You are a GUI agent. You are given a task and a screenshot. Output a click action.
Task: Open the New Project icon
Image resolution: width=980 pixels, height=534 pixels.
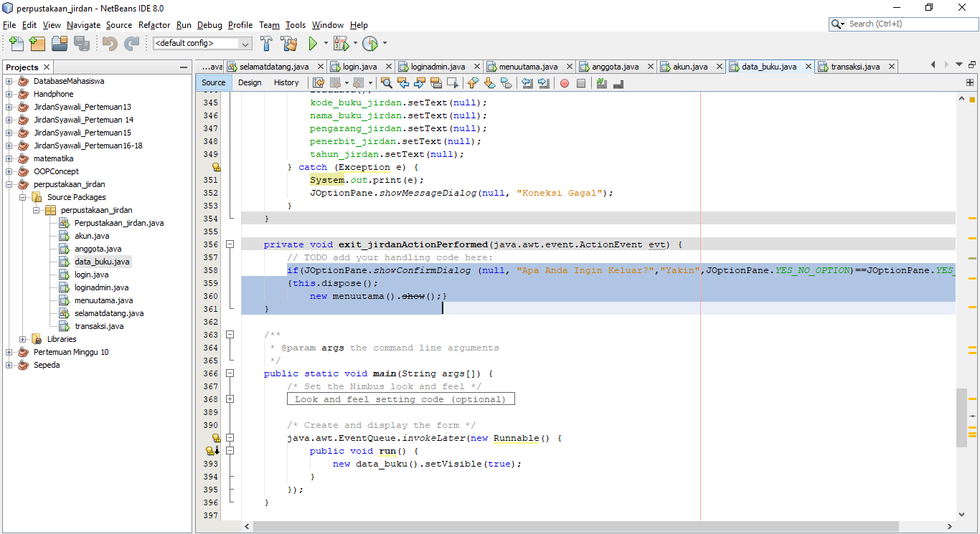[x=37, y=44]
